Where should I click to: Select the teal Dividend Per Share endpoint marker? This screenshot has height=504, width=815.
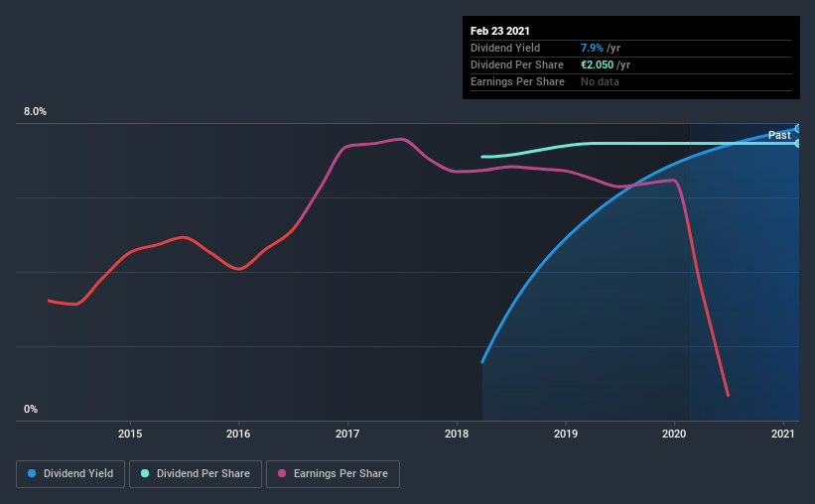click(x=797, y=144)
